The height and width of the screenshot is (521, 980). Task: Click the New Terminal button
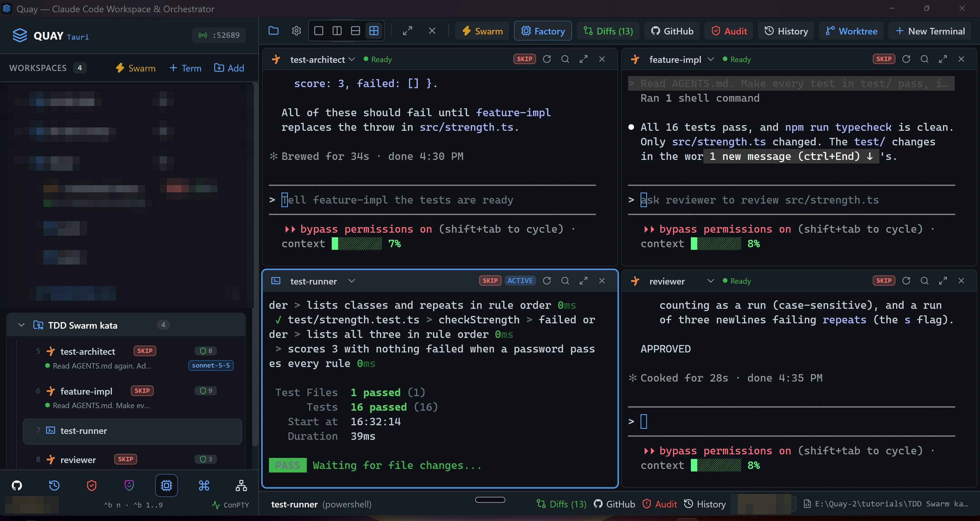click(x=930, y=31)
